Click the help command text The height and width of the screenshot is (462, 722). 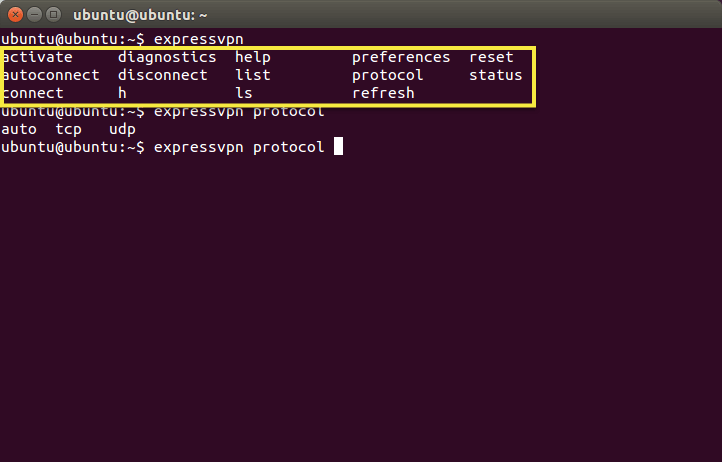click(x=253, y=58)
